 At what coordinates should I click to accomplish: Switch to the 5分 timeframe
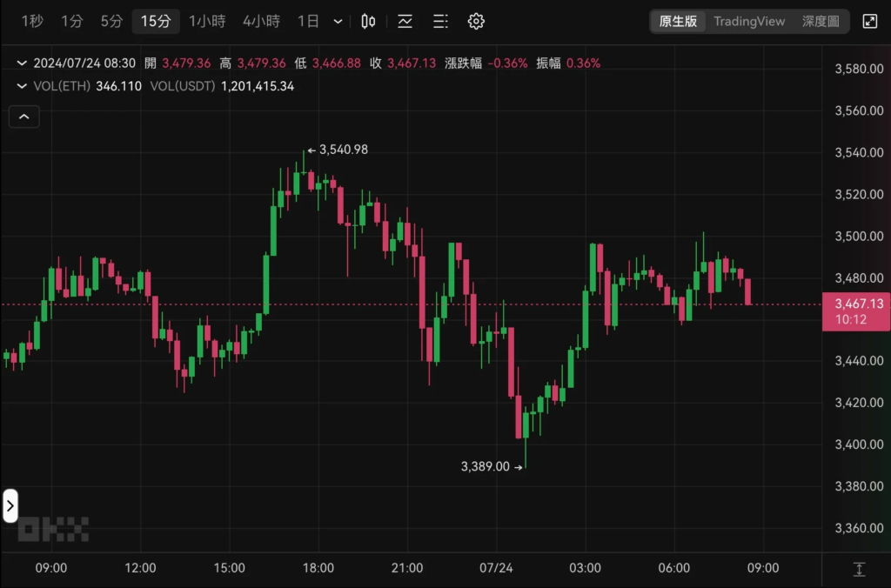pos(112,22)
